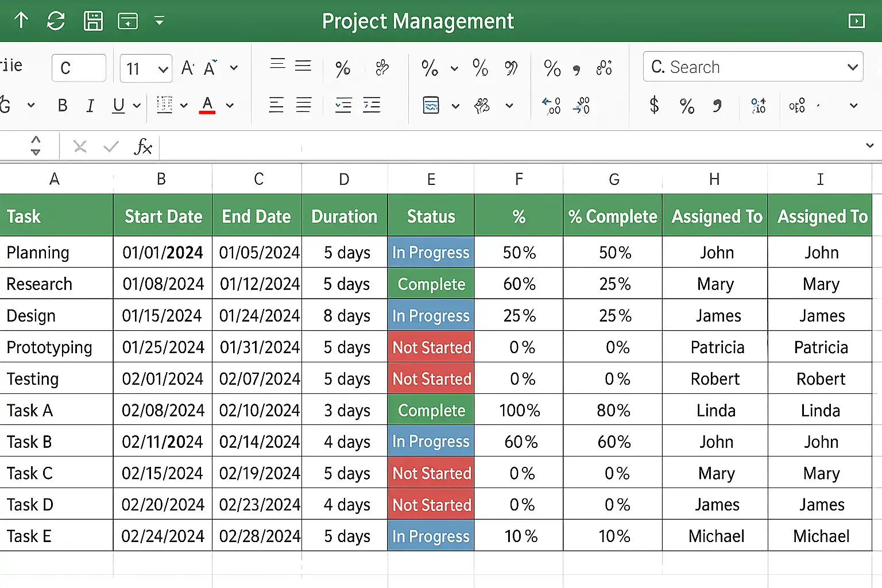Click the refresh arrows icon
This screenshot has height=588, width=882.
[56, 21]
